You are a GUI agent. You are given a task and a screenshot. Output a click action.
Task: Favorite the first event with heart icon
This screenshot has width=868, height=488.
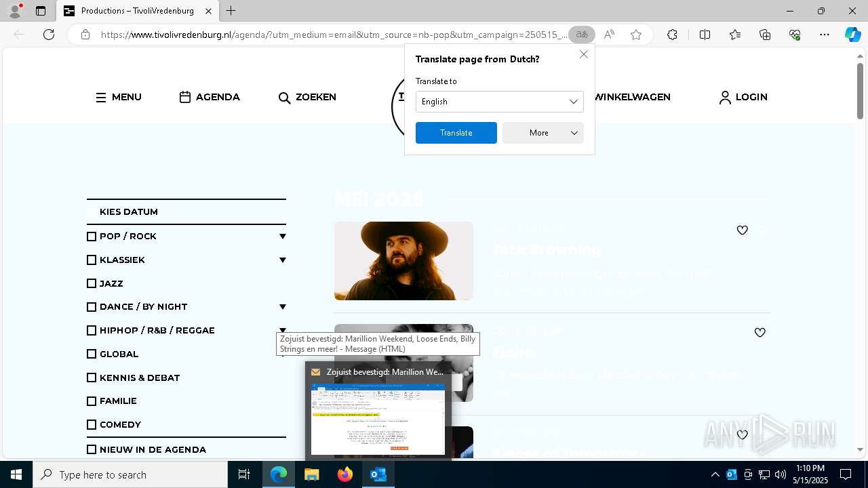tap(743, 230)
